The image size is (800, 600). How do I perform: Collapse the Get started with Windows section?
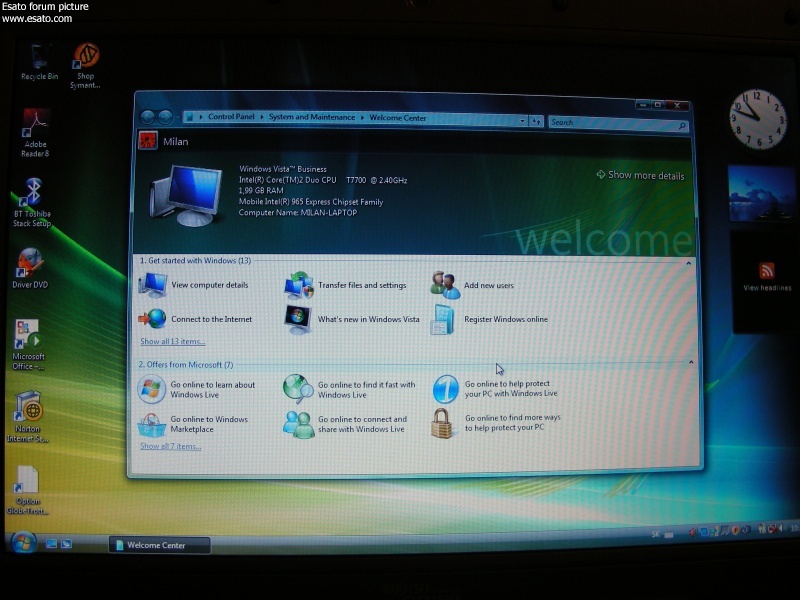pos(689,262)
